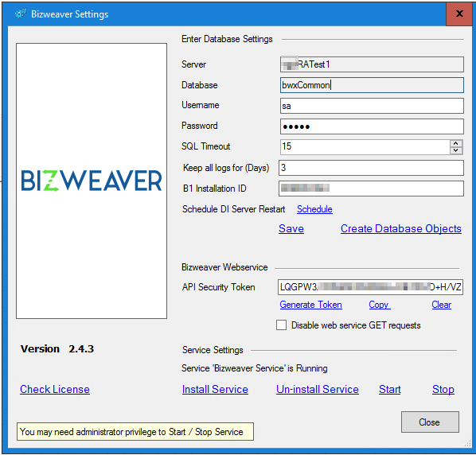Click the 'Enter Database Settings' heading
Screen dimensions: 476x455
[227, 39]
